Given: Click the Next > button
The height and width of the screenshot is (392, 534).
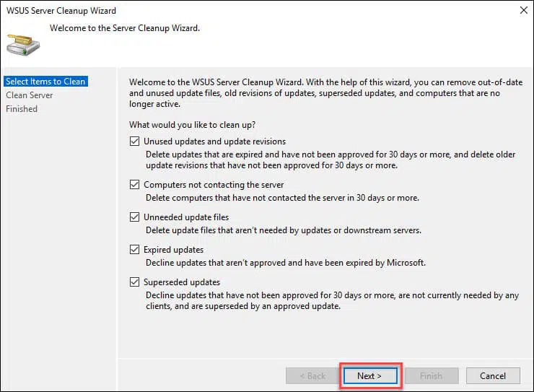Looking at the screenshot, I should tap(370, 375).
